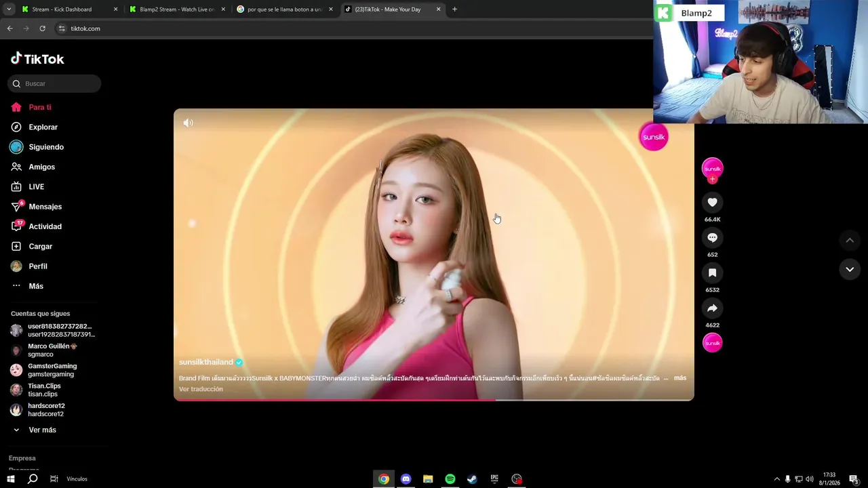Open Marco Guillén account
Viewport: 868px width, 488px height.
coord(44,350)
